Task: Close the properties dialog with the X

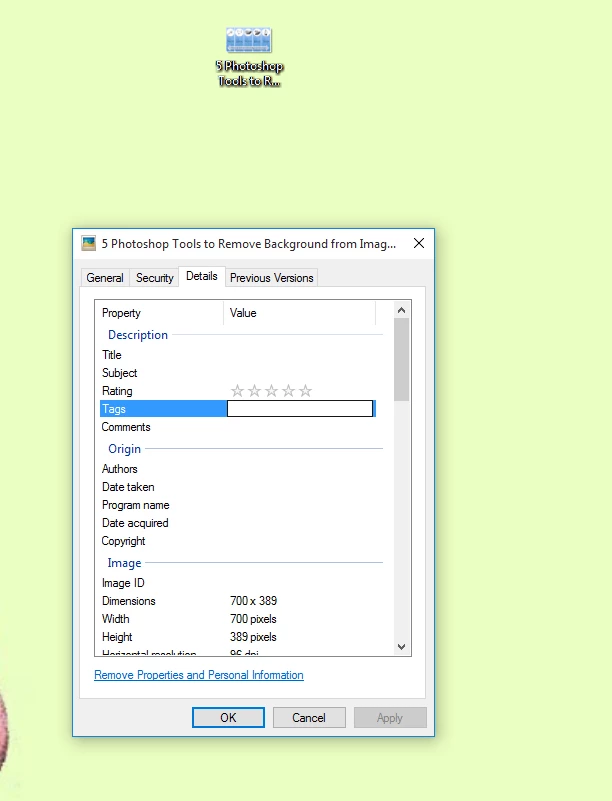Action: pyautogui.click(x=419, y=243)
